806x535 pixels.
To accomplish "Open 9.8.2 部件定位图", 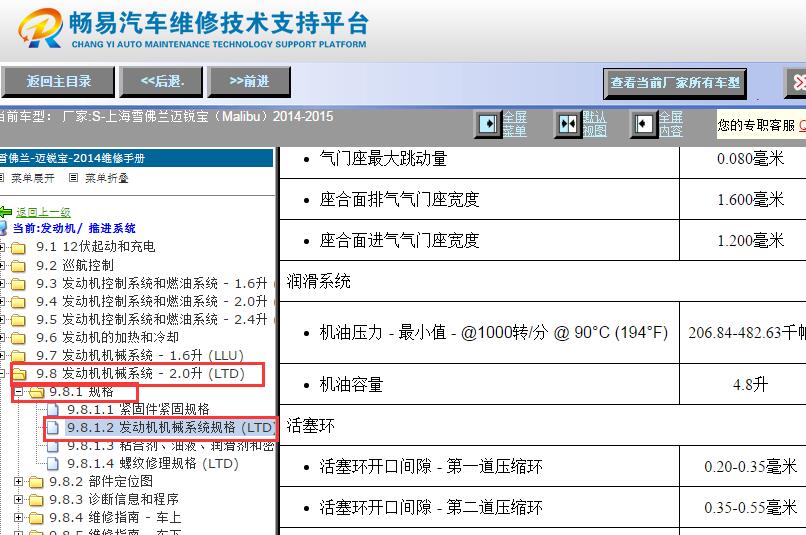I will (101, 482).
